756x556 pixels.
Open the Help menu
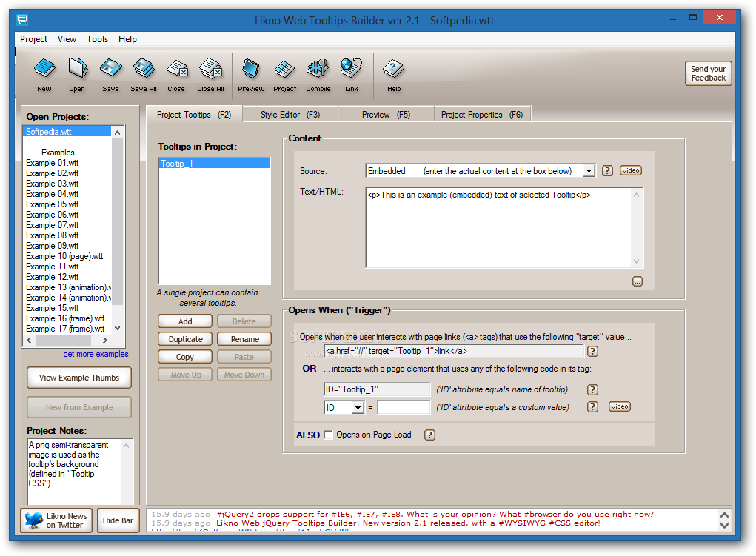[x=128, y=39]
